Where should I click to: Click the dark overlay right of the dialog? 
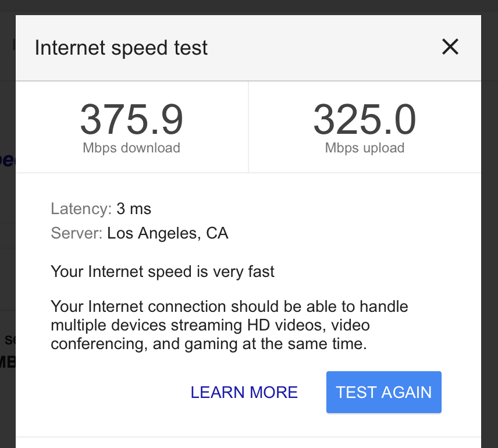point(490,233)
